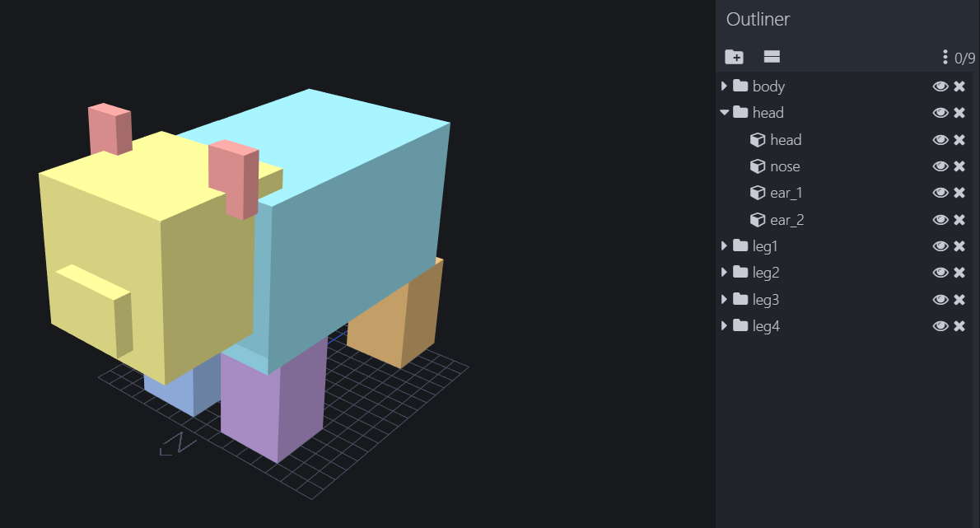Delete the leg4 group

[959, 326]
